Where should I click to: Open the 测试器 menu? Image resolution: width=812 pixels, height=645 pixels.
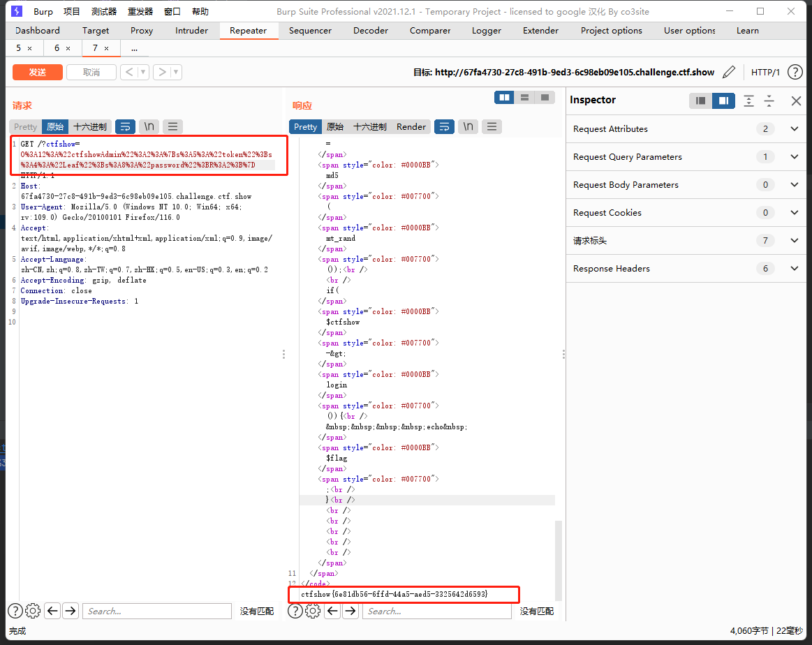coord(103,11)
